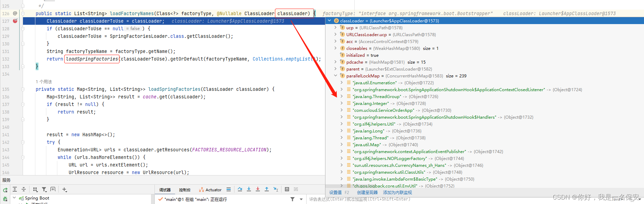Click the threads layout icon beside Actuator tab
Image resolution: width=644 pixels, height=204 pixels.
coord(229,190)
